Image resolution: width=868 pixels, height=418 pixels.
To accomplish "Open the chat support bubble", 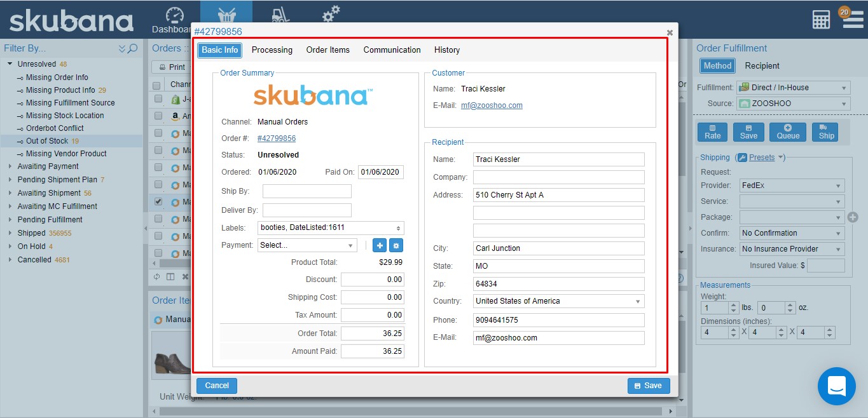I will 836,386.
